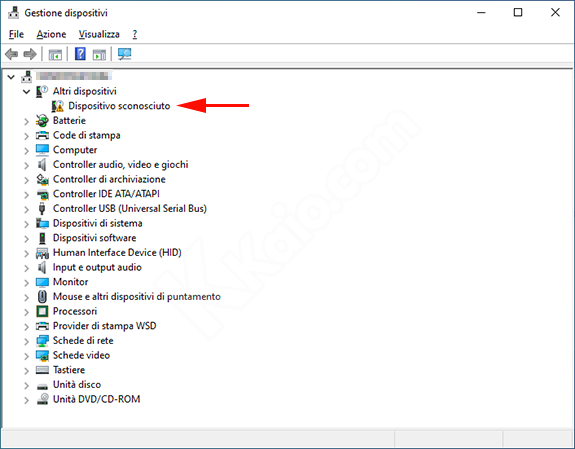
Task: Expand the Provider di stampa WSD branch
Action: [26, 326]
